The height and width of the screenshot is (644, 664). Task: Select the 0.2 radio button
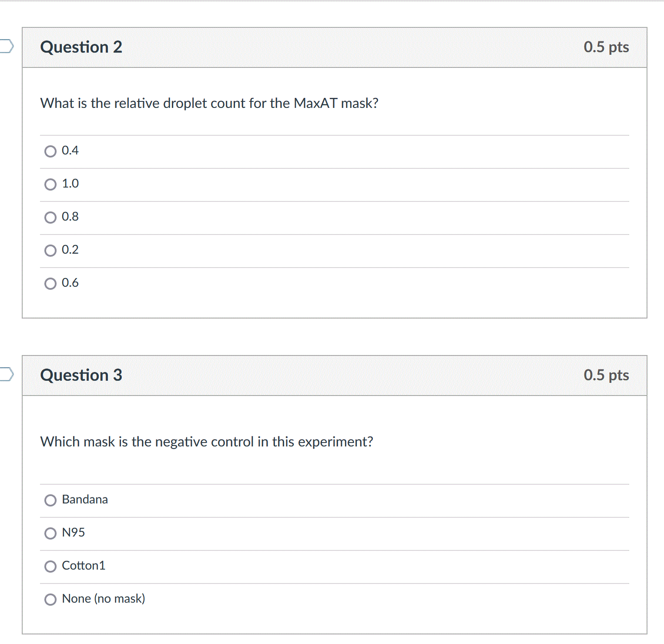(x=50, y=251)
